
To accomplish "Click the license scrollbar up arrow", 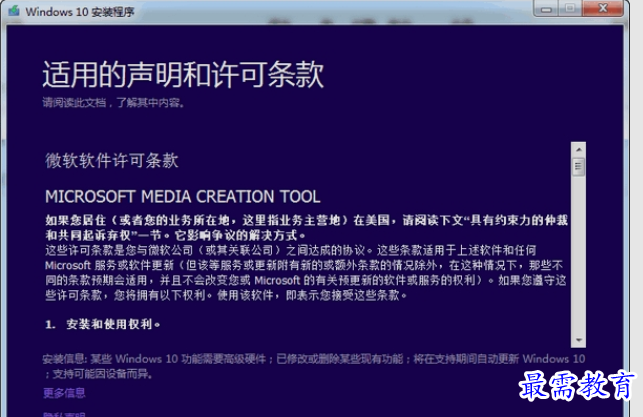I will point(579,150).
